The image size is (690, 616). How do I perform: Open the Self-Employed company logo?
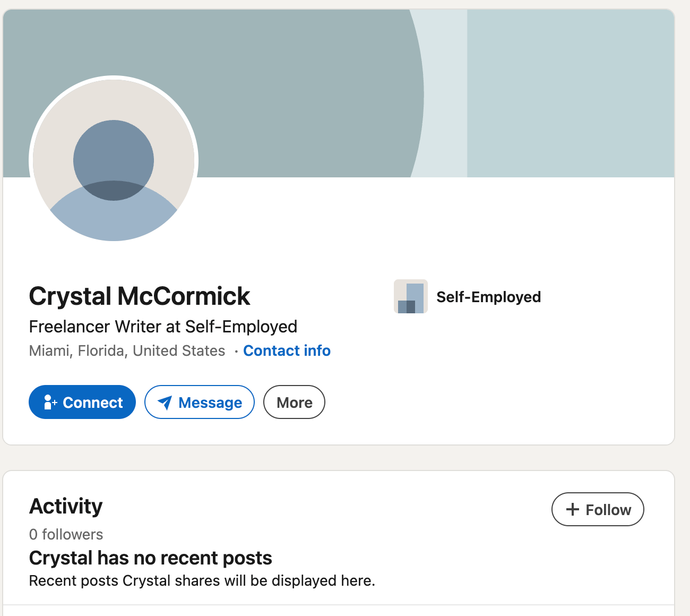click(411, 296)
